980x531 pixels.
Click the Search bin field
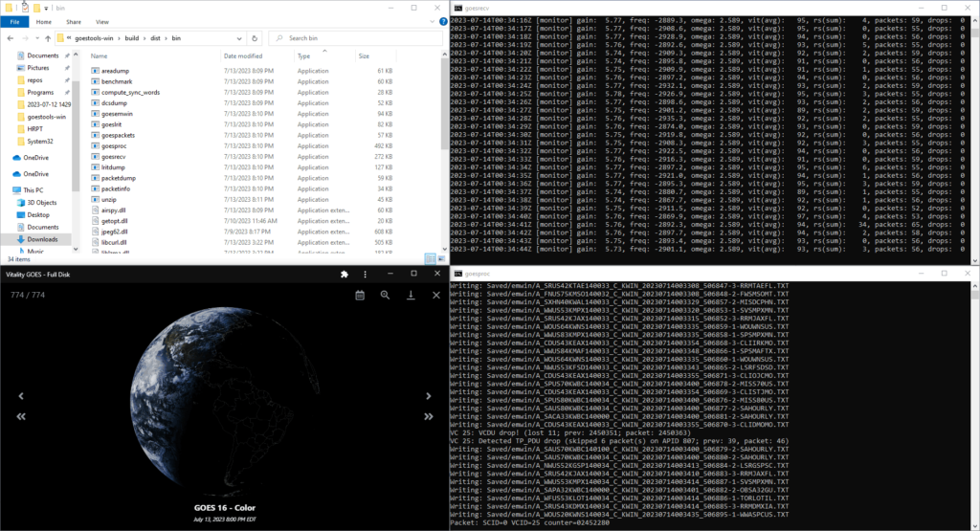pos(355,38)
